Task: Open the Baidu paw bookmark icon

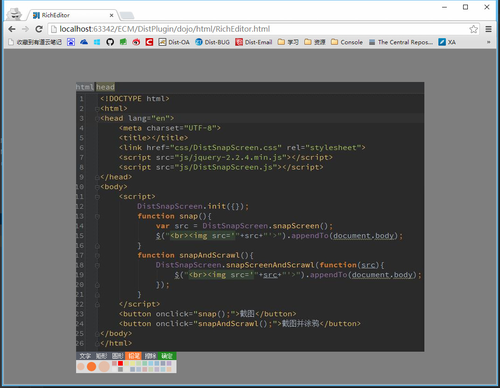Action: [71, 42]
